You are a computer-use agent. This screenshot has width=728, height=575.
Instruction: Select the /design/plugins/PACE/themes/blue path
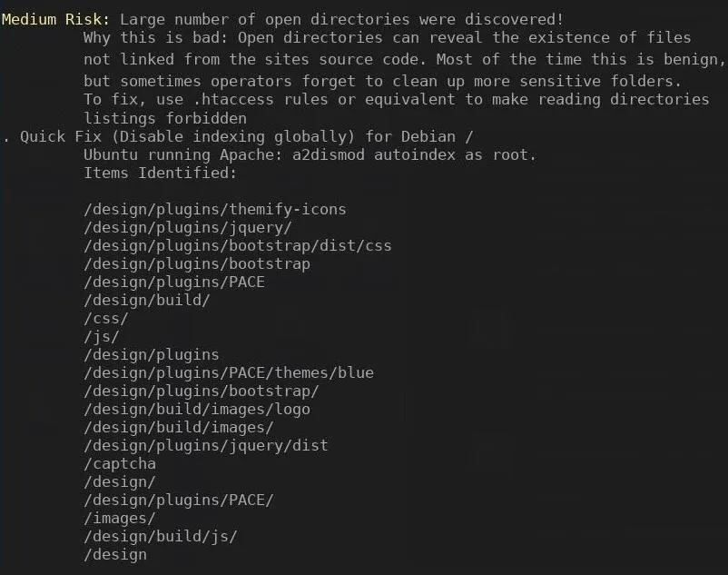(229, 373)
